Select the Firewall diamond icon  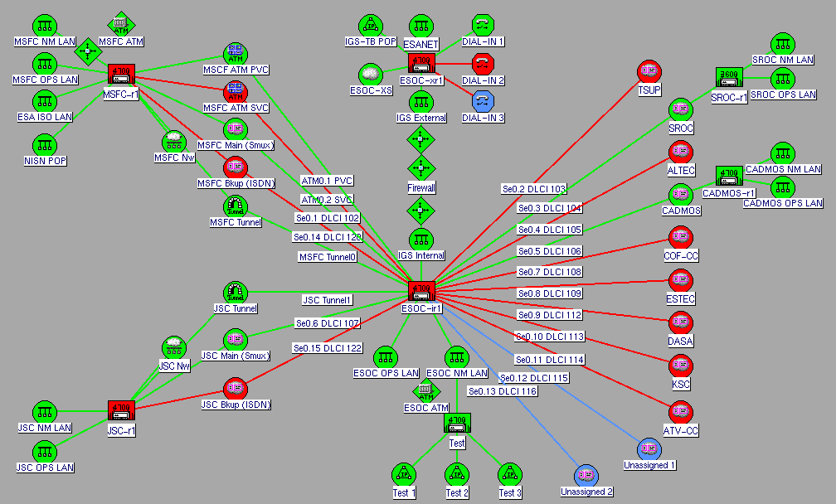pos(421,167)
